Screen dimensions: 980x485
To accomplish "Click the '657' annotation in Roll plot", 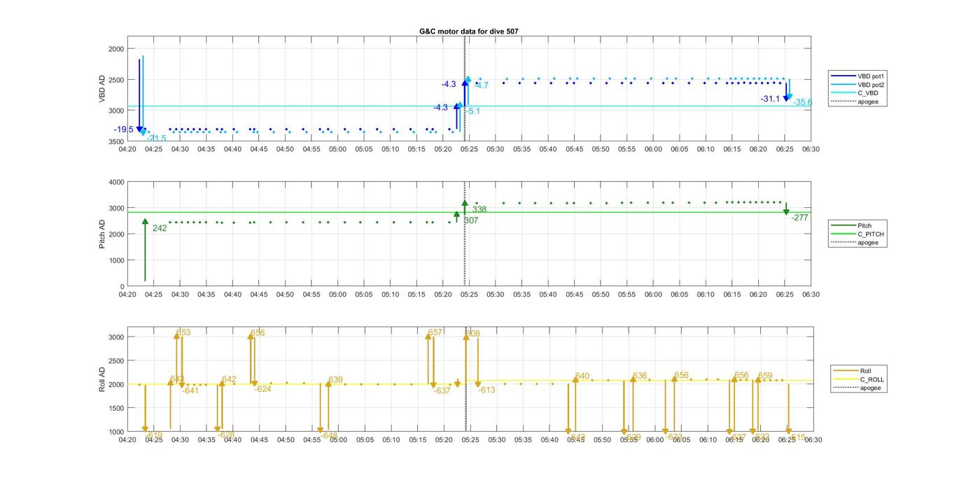I will pyautogui.click(x=435, y=333).
